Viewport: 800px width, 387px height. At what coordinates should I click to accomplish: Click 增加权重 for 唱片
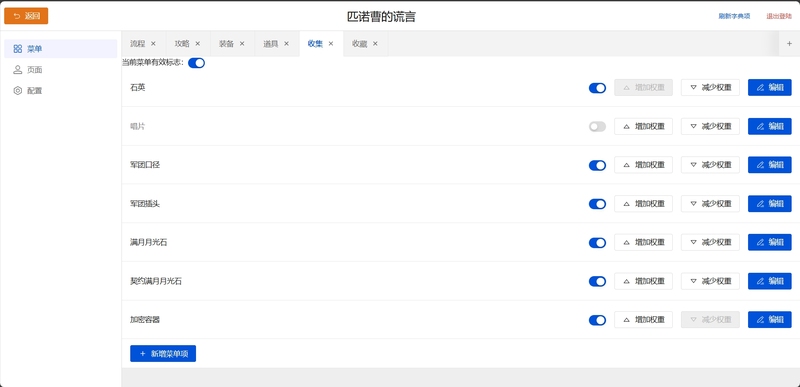(643, 126)
